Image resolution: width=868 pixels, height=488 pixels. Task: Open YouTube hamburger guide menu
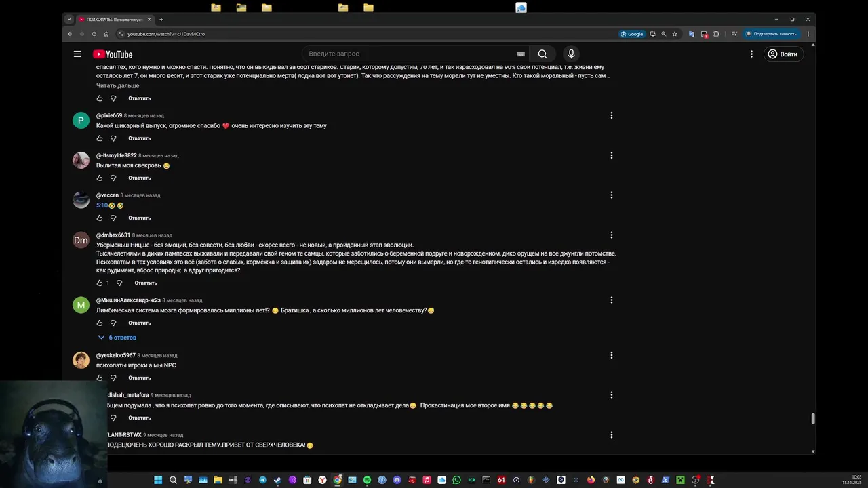coord(77,54)
